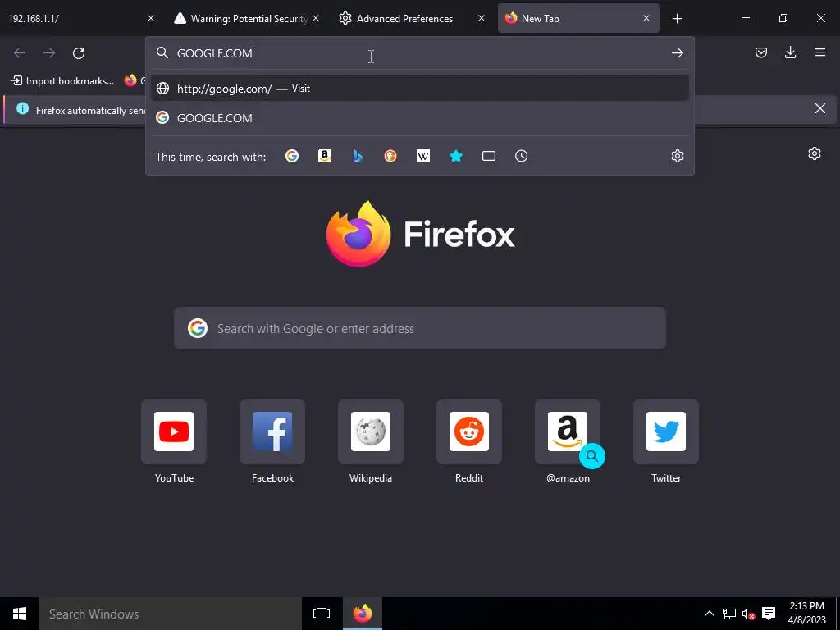
Task: Click the Go arrow in the address bar
Action: [677, 53]
